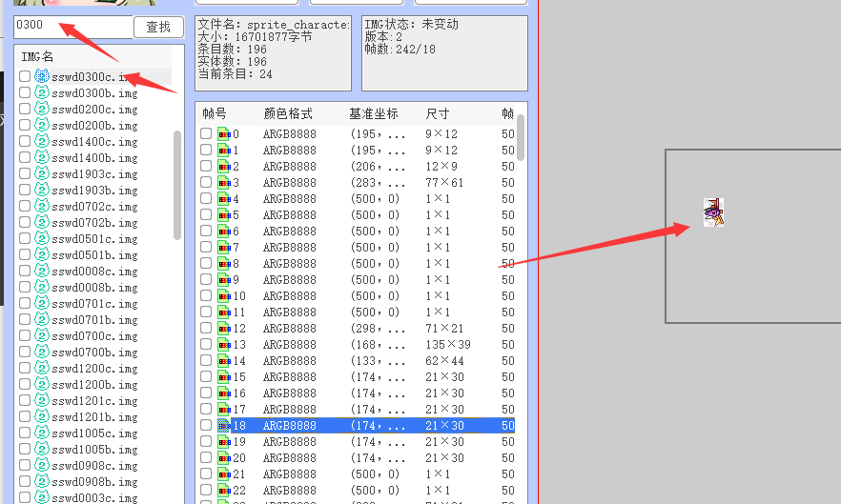Image resolution: width=841 pixels, height=504 pixels.
Task: Toggle checkbox next to frame 5
Action: click(x=206, y=215)
